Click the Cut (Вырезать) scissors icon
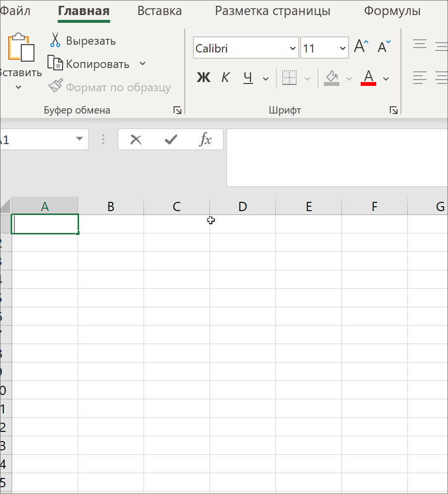 coord(55,40)
